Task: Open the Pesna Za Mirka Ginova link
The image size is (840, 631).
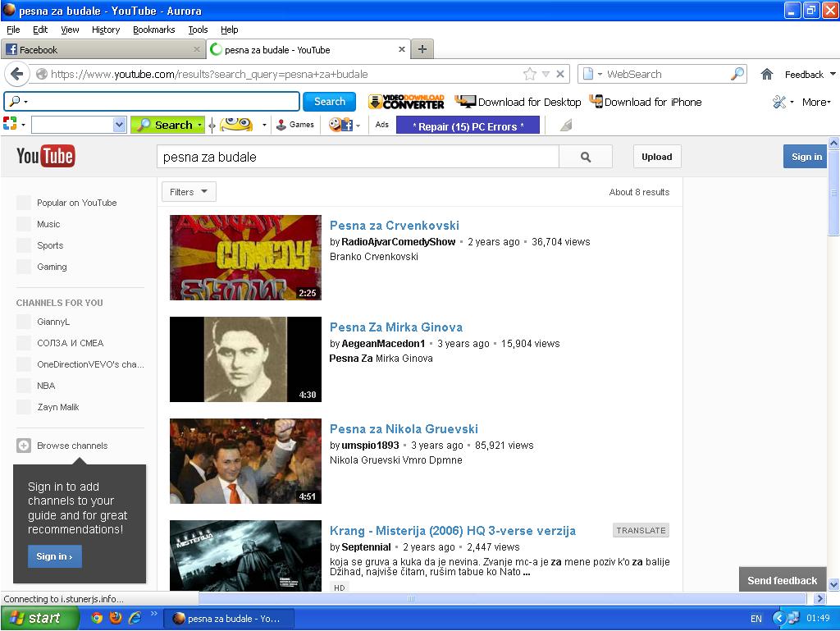Action: (x=396, y=327)
